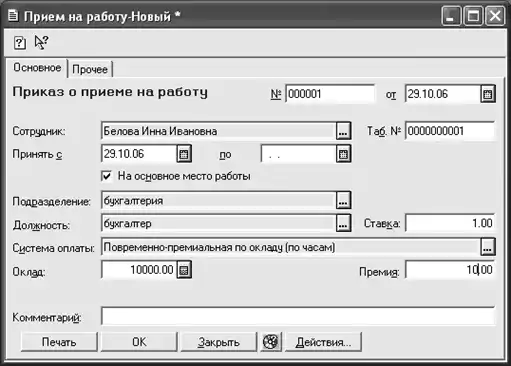This screenshot has width=511, height=366.
Task: Click the OK button
Action: pos(139,342)
